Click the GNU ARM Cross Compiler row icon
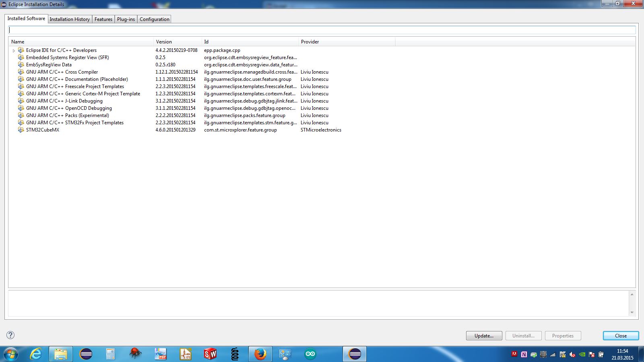Image resolution: width=644 pixels, height=362 pixels. pos(21,72)
